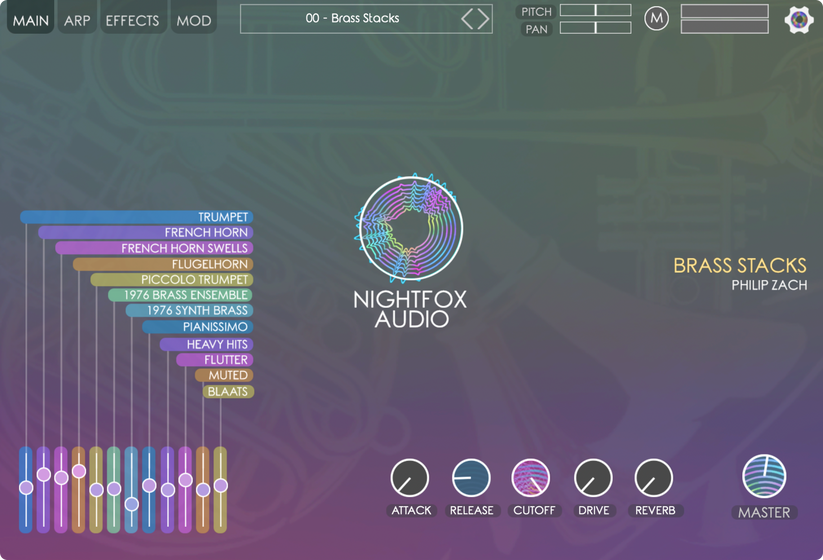Open the Brass Stacks preset menu

coord(352,19)
